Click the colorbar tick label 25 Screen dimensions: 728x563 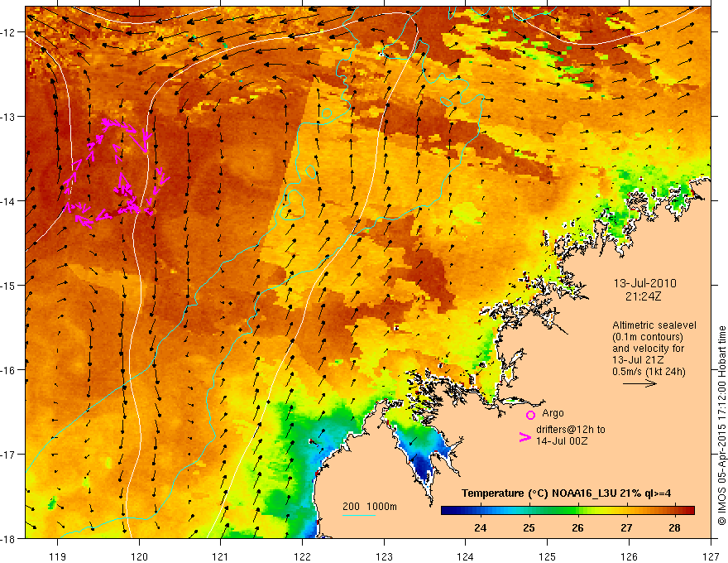(x=529, y=528)
